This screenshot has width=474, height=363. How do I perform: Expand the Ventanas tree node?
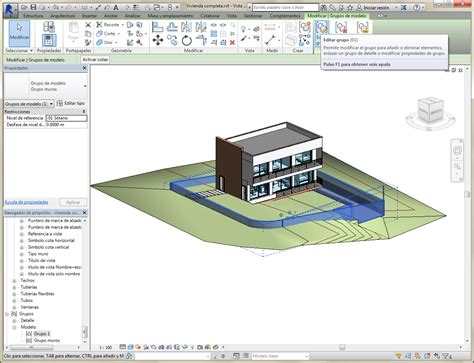click(x=14, y=307)
